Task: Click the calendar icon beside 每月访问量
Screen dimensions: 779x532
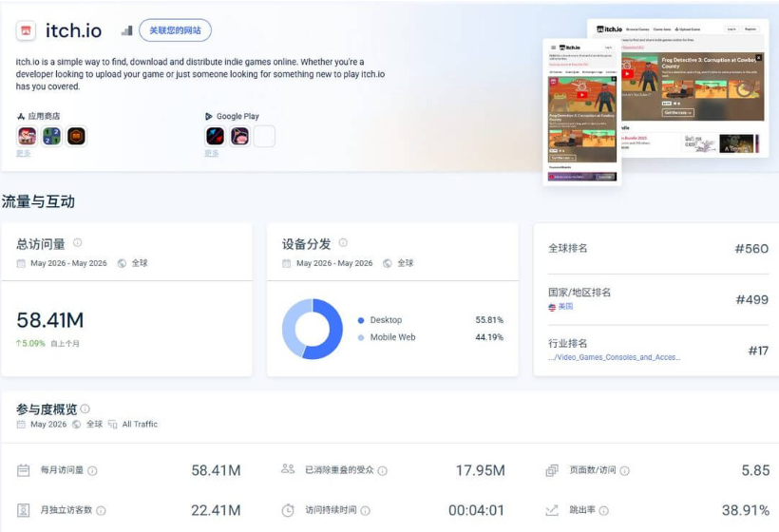Action: pyautogui.click(x=24, y=470)
